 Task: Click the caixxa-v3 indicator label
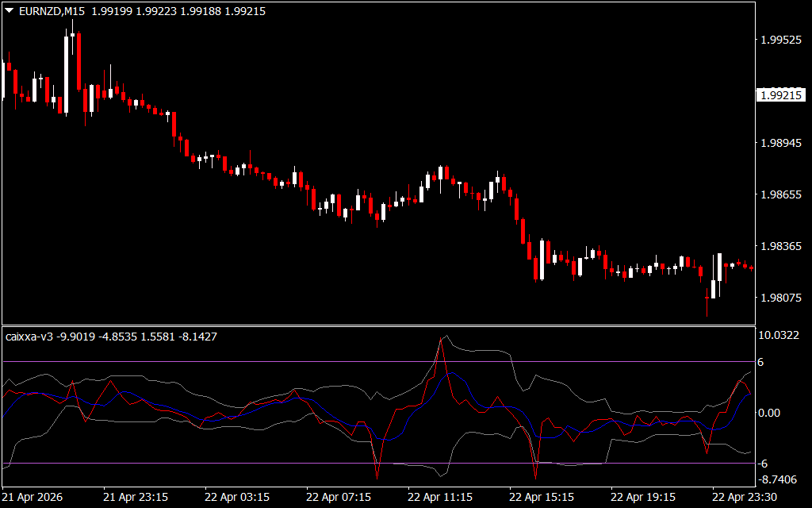tap(29, 337)
